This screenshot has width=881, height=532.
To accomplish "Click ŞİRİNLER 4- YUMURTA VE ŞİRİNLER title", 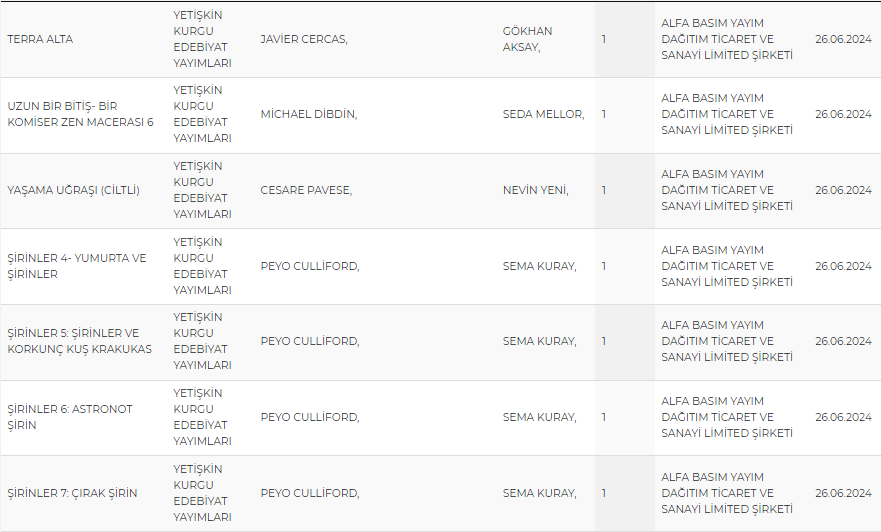I will pyautogui.click(x=77, y=266).
